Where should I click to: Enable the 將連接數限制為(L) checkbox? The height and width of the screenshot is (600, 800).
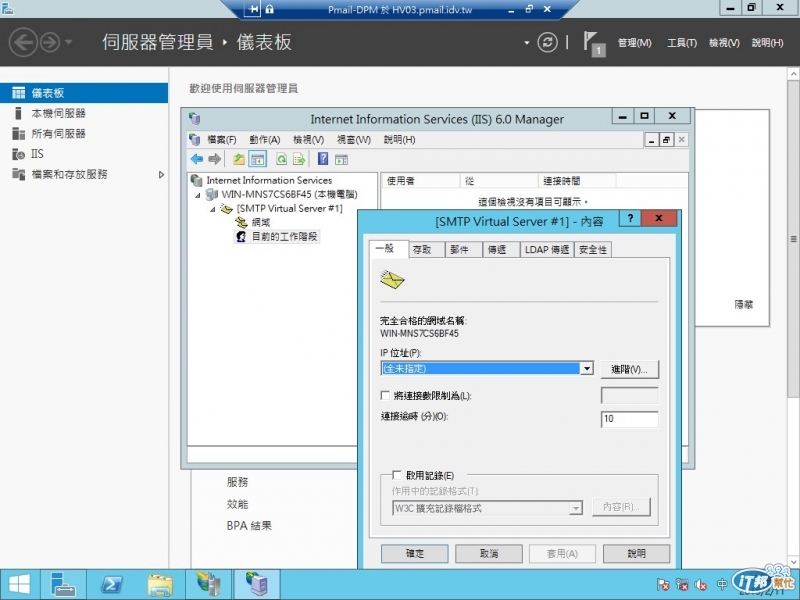pos(386,395)
